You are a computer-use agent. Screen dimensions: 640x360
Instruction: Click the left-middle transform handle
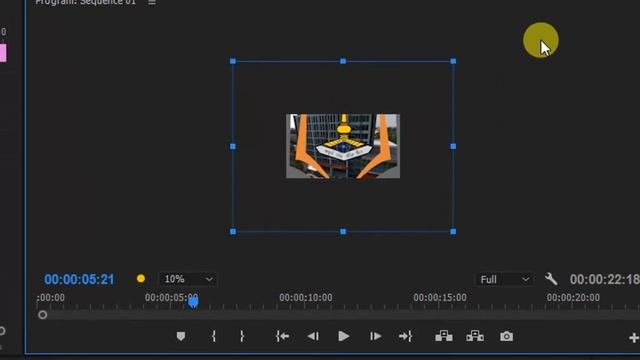(233, 146)
